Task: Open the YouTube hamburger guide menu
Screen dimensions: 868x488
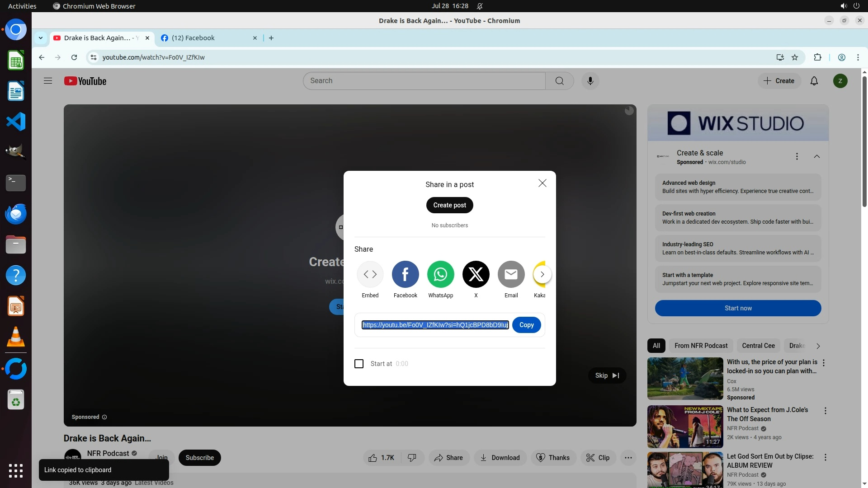Action: click(48, 81)
